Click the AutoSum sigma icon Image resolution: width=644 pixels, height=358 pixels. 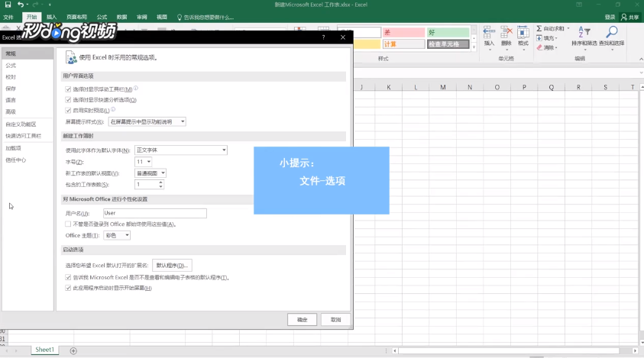[539, 28]
